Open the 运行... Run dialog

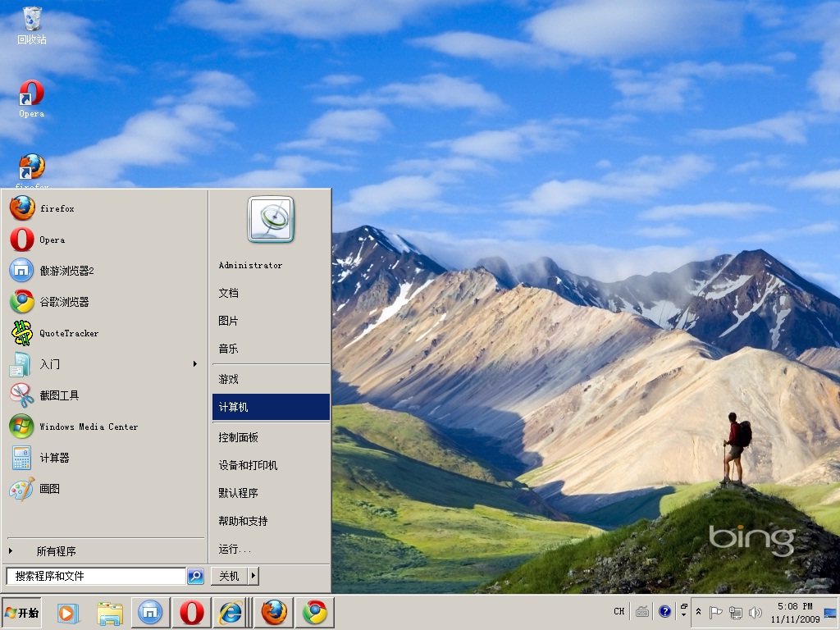click(271, 549)
